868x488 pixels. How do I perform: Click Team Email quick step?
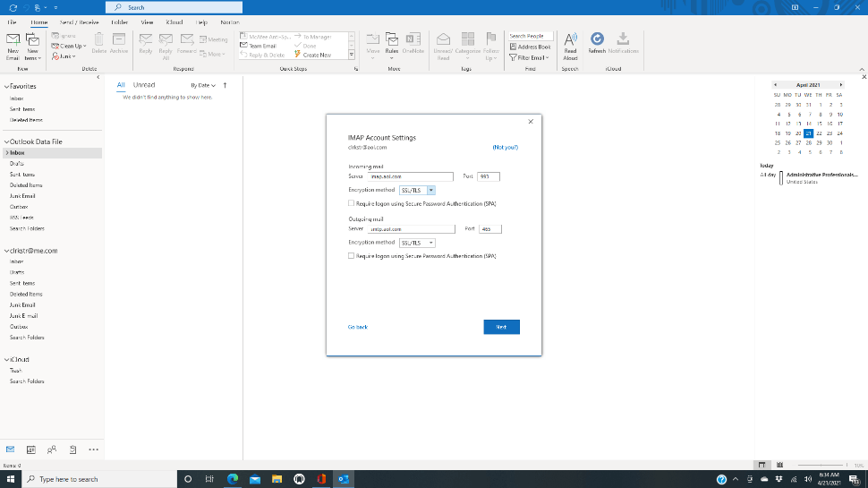tap(259, 46)
